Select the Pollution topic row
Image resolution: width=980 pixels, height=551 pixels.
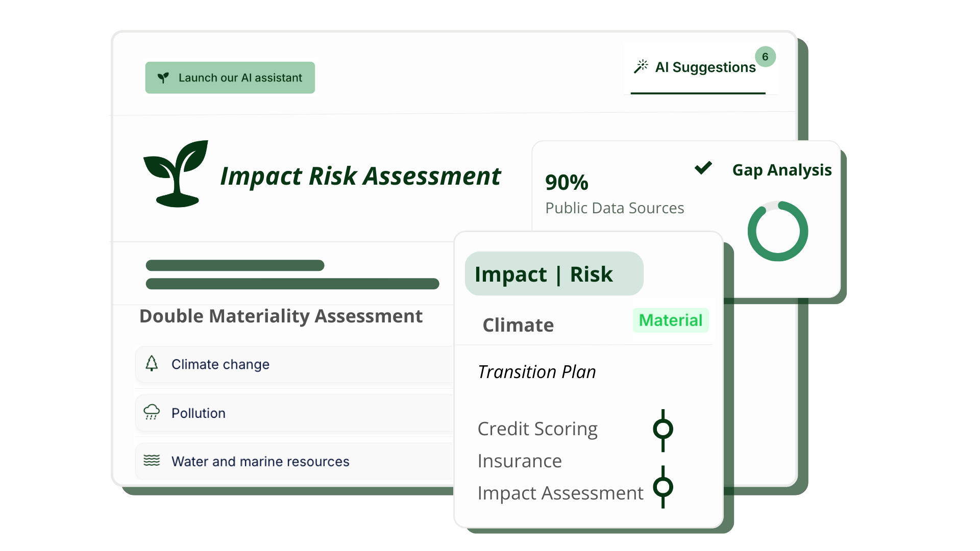pos(294,413)
